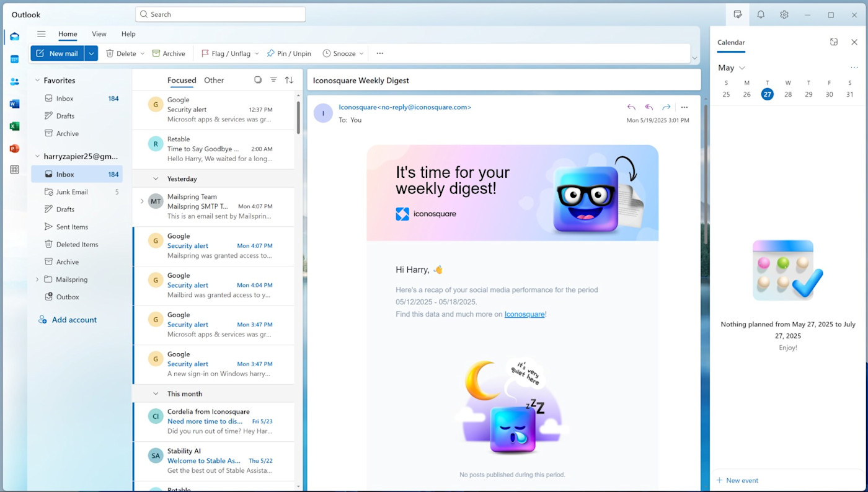Open Calendar pane in new window icon
Viewport: 868px width, 492px height.
click(x=834, y=42)
